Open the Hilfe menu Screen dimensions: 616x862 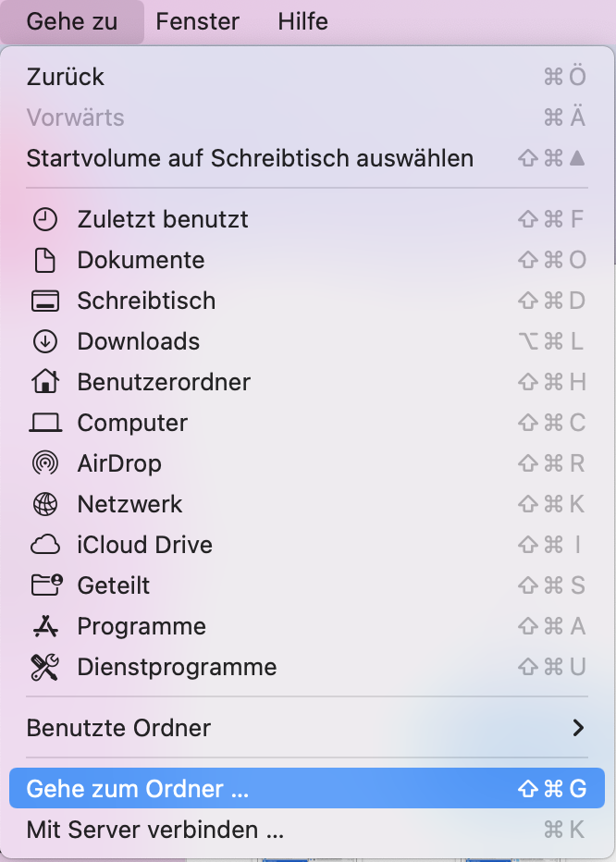click(302, 21)
